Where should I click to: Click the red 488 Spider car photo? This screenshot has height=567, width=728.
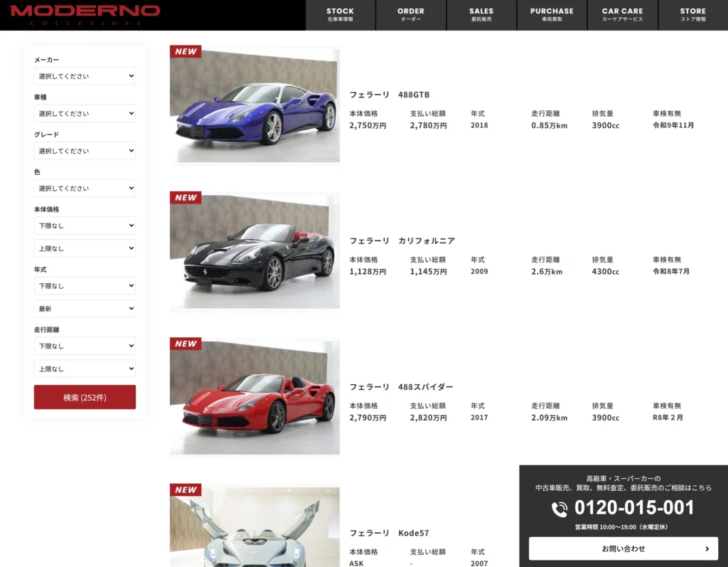tap(255, 398)
